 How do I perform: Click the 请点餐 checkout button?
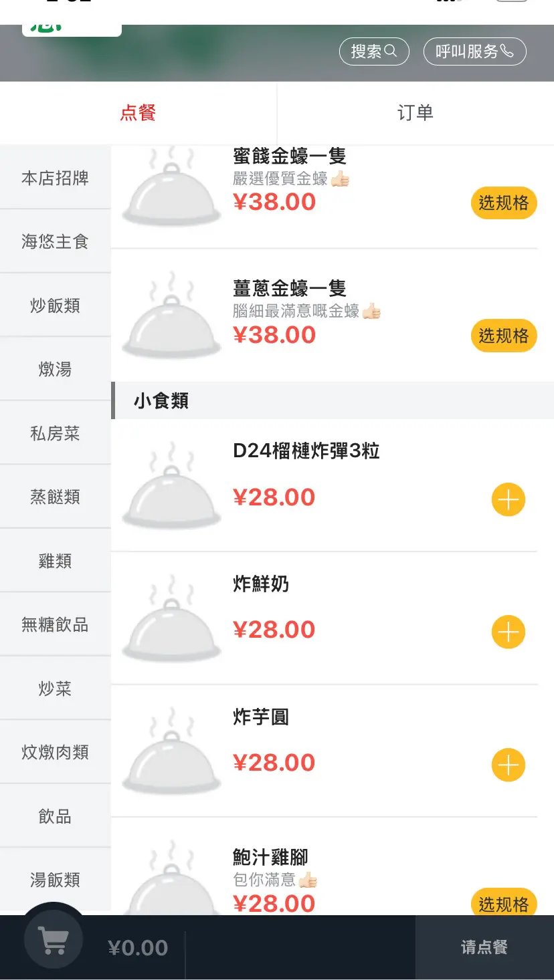(x=484, y=947)
